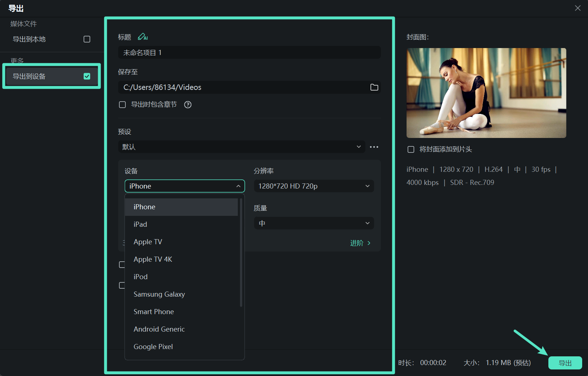Viewport: 588px width, 376px height.
Task: Open the 质量 中 dropdown
Action: pos(314,223)
